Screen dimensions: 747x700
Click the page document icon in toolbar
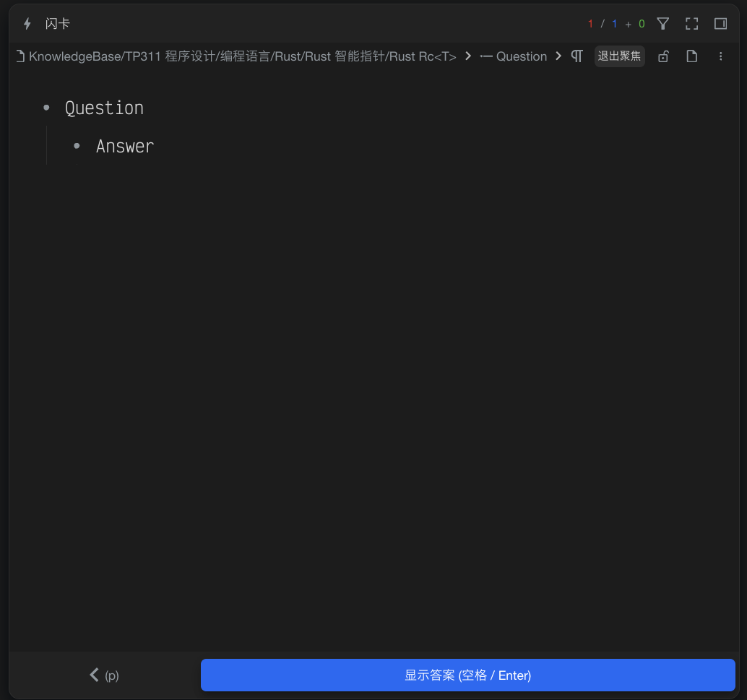point(692,56)
